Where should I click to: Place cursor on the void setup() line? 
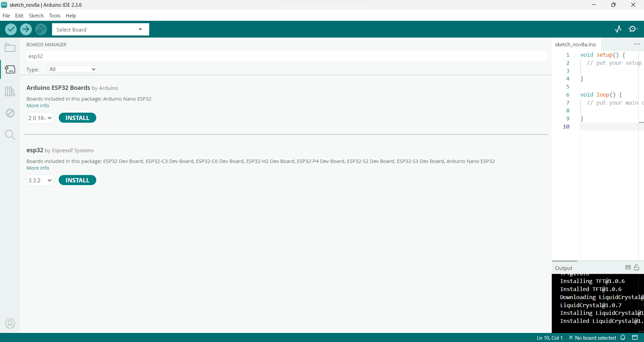tap(603, 55)
